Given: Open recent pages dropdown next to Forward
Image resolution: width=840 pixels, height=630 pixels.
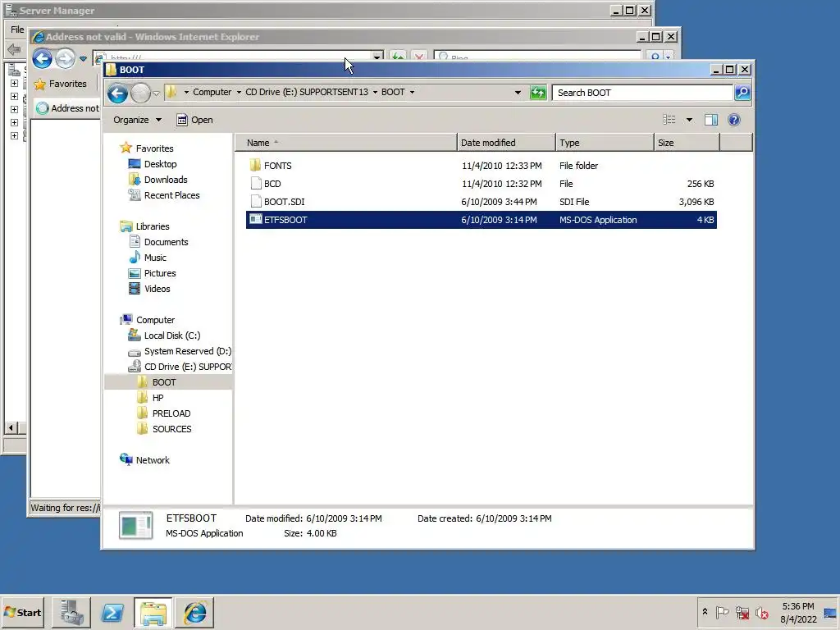Looking at the screenshot, I should (x=156, y=94).
